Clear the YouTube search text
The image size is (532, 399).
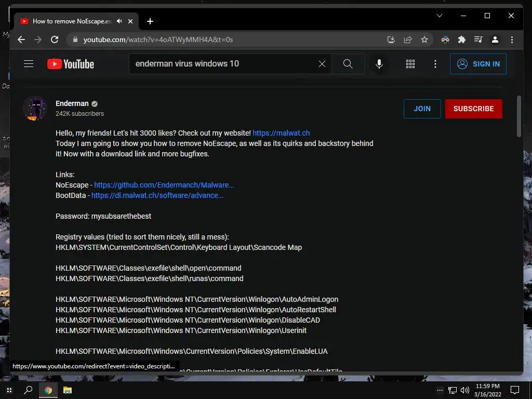pos(322,64)
